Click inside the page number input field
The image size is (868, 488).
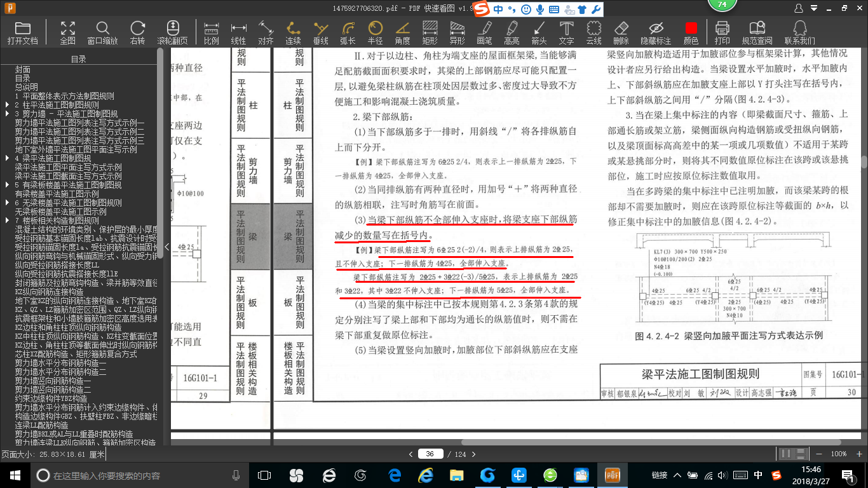[430, 454]
